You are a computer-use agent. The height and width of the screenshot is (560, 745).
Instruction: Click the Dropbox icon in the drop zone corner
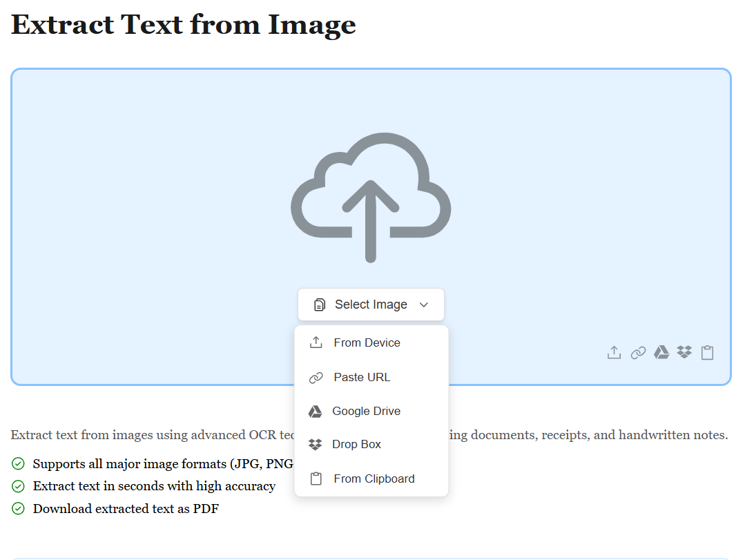684,353
